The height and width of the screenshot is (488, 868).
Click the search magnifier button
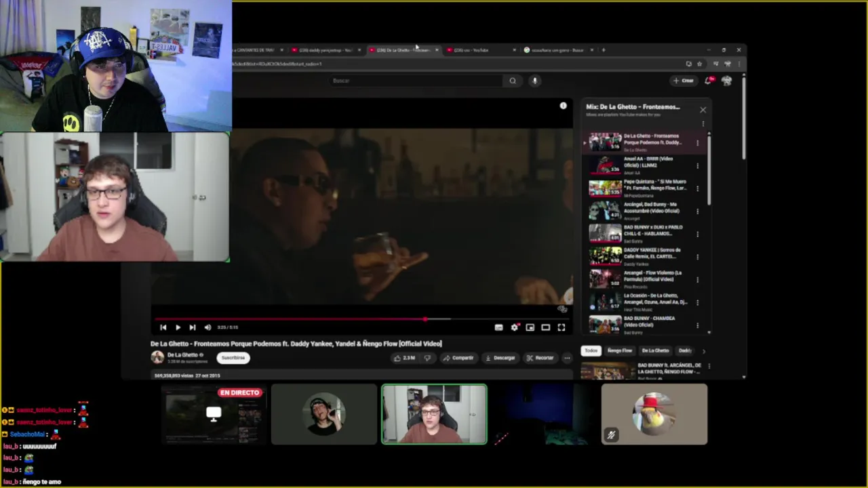click(x=513, y=81)
